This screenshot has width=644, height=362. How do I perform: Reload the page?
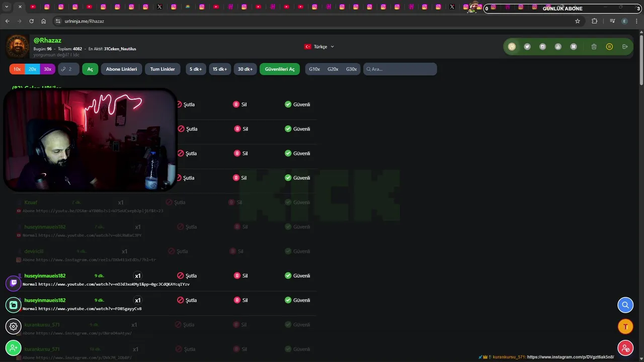click(31, 21)
